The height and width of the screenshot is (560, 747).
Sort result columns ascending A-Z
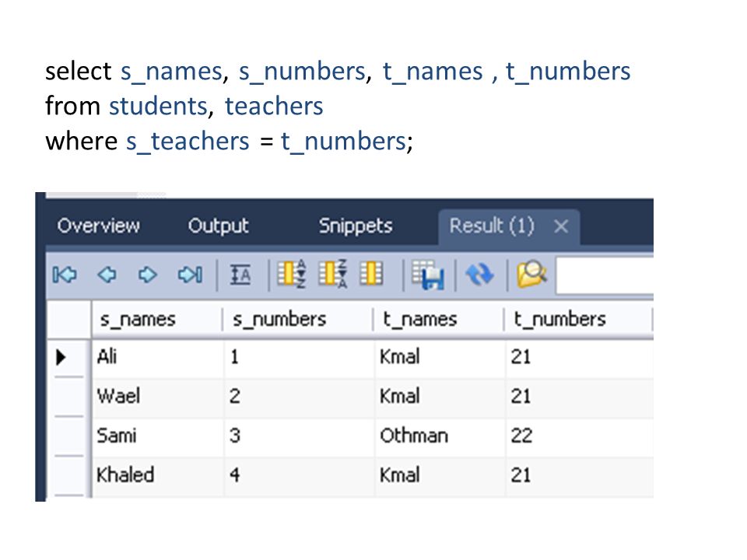point(292,274)
